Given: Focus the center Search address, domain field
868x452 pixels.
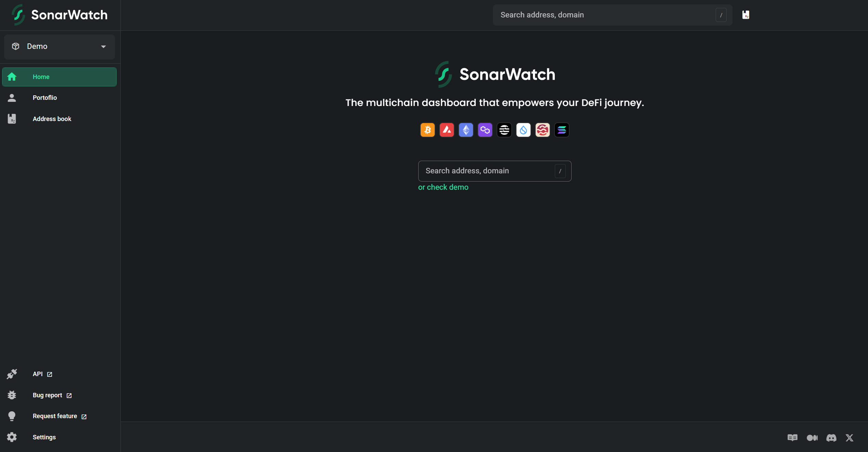Looking at the screenshot, I should (486, 171).
